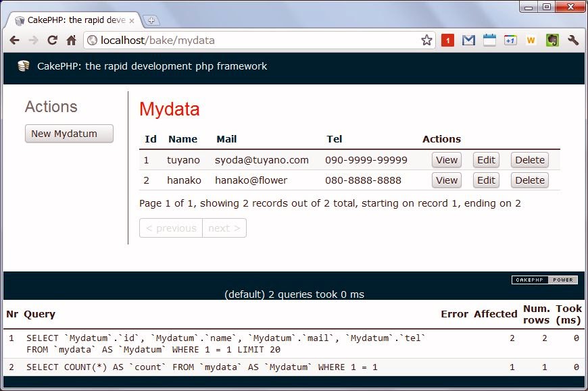Click the CakePHP Power badge

pos(544,280)
